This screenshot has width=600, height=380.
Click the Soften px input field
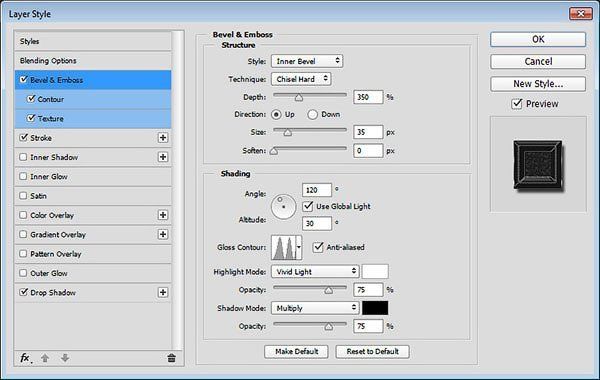pyautogui.click(x=368, y=151)
